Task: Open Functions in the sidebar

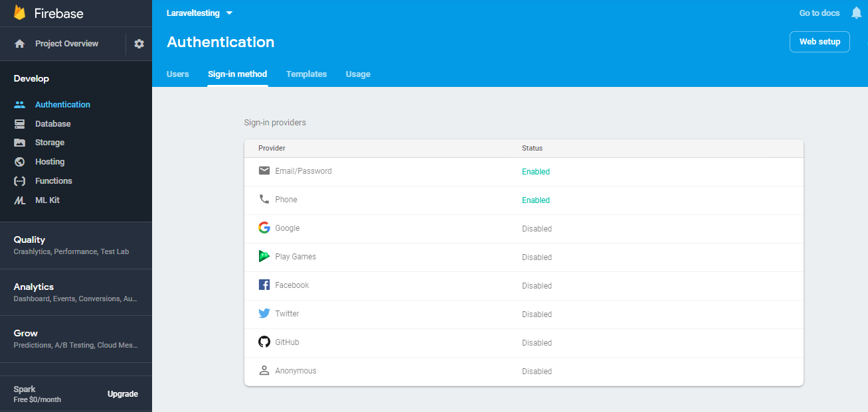Action: pos(54,181)
